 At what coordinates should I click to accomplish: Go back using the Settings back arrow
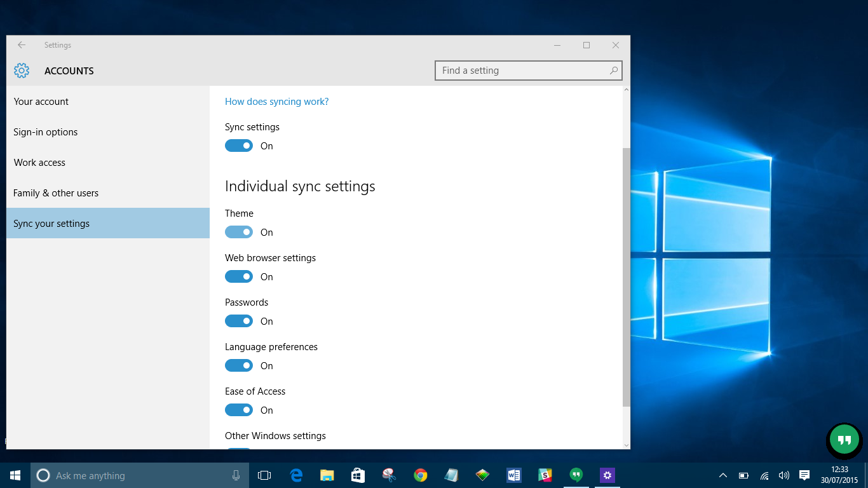(x=22, y=45)
